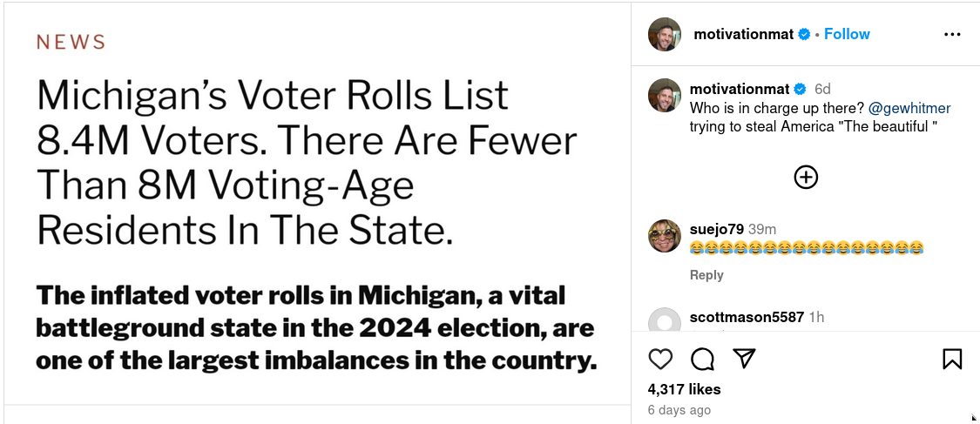Screen dimensions: 980x424
Task: Open scottmason5587's default avatar
Action: click(x=665, y=322)
